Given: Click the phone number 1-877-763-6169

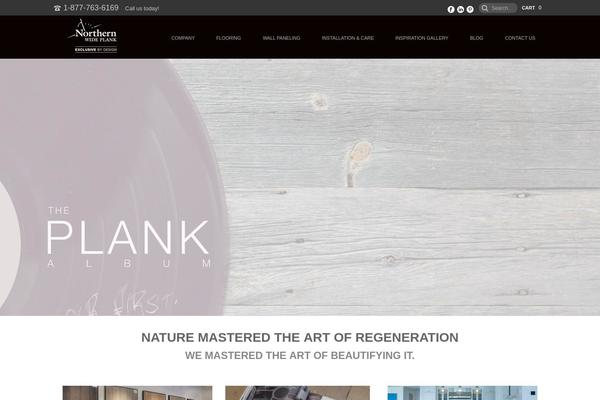Looking at the screenshot, I should point(91,8).
